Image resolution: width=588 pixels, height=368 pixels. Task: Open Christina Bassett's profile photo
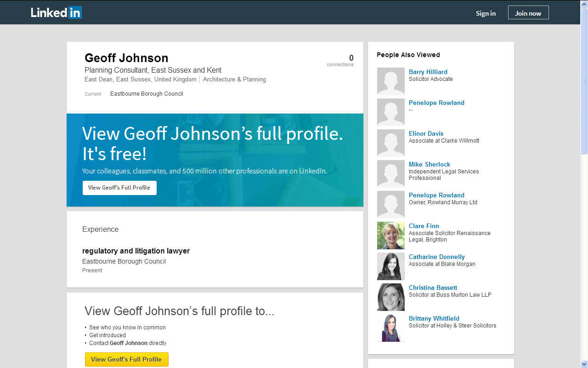click(390, 297)
